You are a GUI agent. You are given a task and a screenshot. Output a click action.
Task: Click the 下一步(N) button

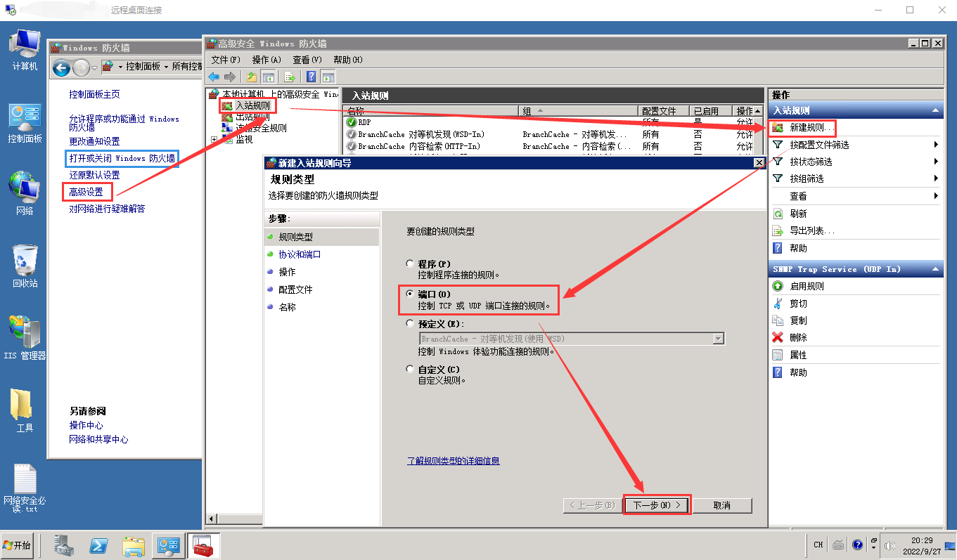point(657,505)
